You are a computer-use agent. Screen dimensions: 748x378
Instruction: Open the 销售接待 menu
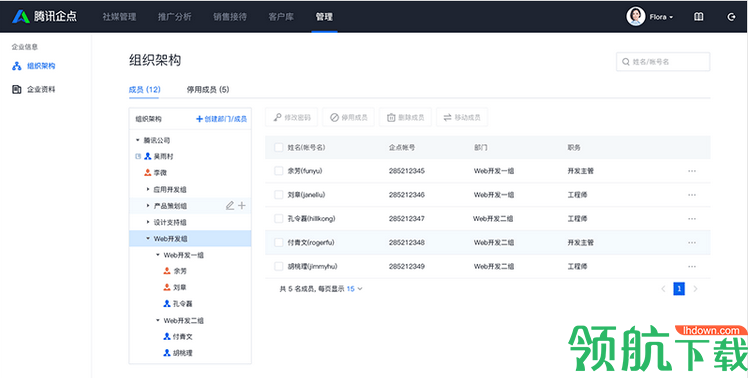click(230, 17)
